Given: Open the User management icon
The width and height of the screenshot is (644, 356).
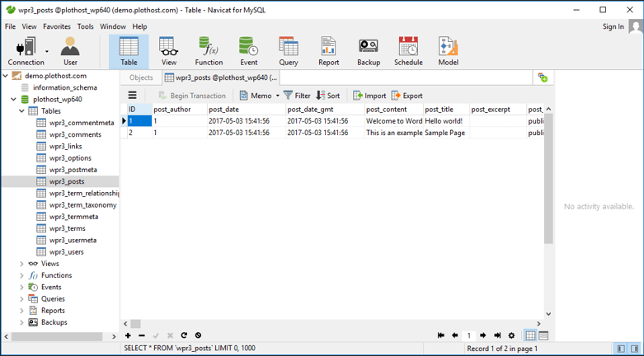Looking at the screenshot, I should [70, 52].
